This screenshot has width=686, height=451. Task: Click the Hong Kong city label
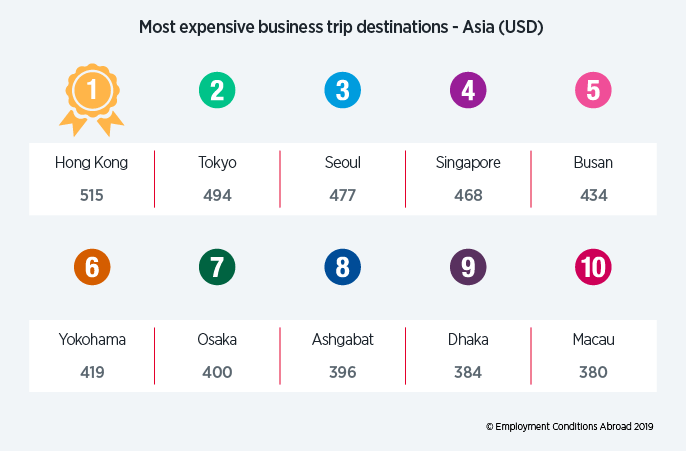(91, 163)
